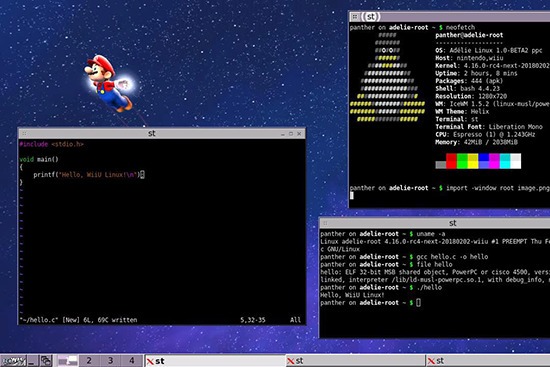The image size is (550, 367).
Task: Open window menu icon of neofetch terminal
Action: click(355, 16)
